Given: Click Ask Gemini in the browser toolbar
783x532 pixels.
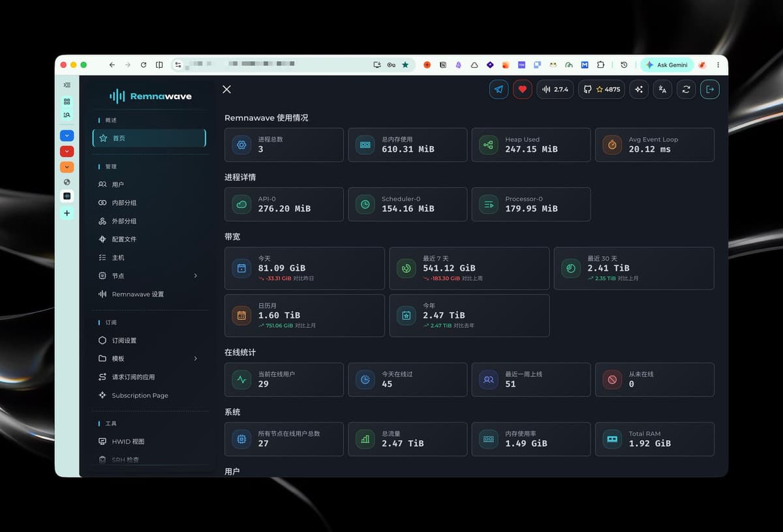Looking at the screenshot, I should point(666,65).
